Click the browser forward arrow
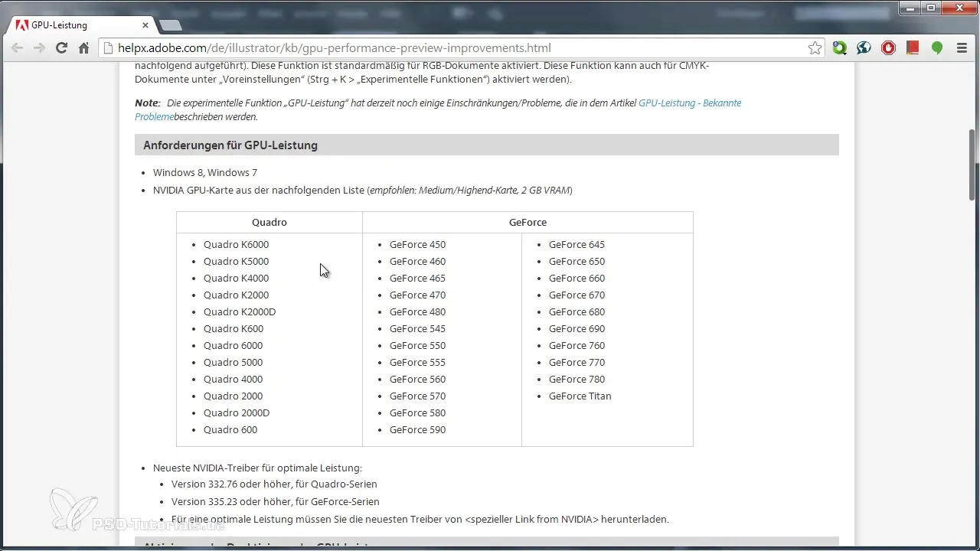Image resolution: width=980 pixels, height=551 pixels. 39,48
